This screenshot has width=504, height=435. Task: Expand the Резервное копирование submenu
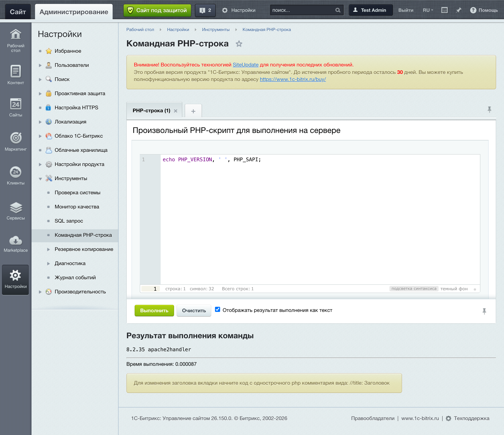pyautogui.click(x=48, y=249)
